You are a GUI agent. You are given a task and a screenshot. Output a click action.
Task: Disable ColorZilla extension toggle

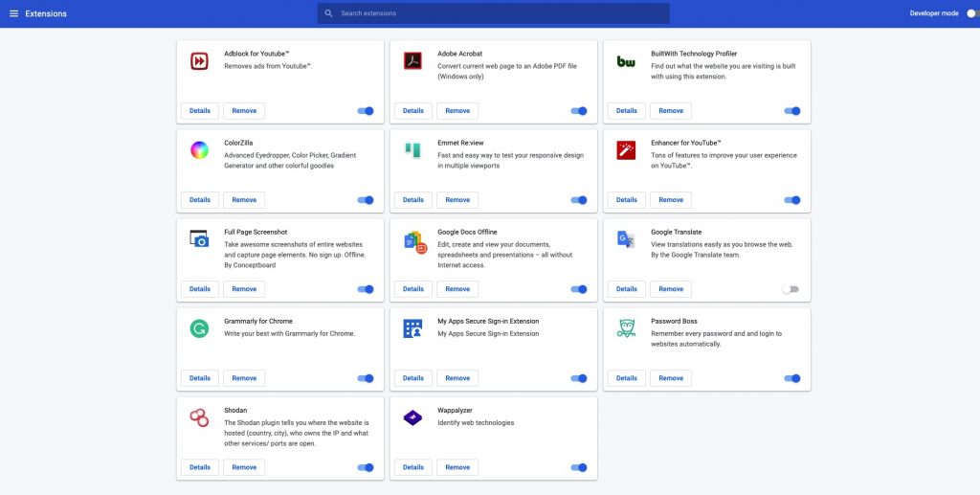coord(366,200)
